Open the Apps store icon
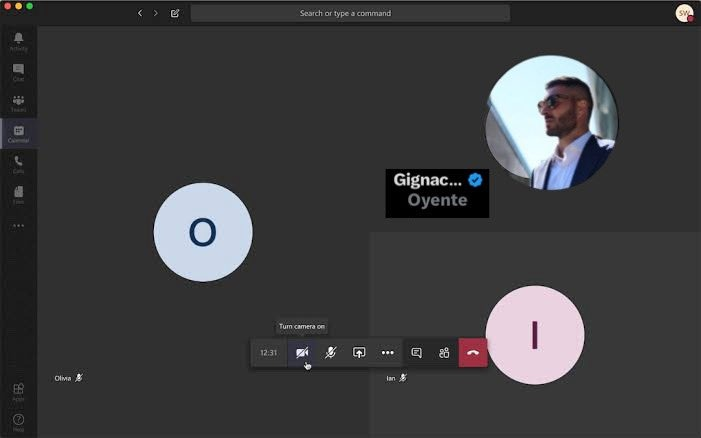701x438 pixels. click(18, 392)
